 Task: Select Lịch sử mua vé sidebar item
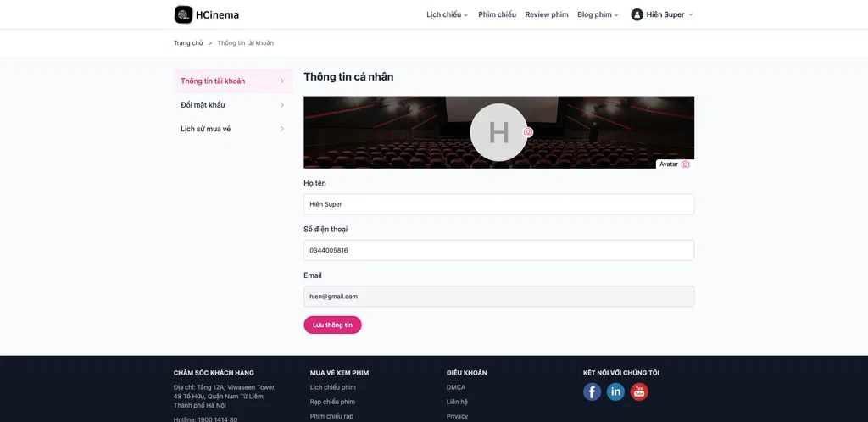click(x=232, y=129)
